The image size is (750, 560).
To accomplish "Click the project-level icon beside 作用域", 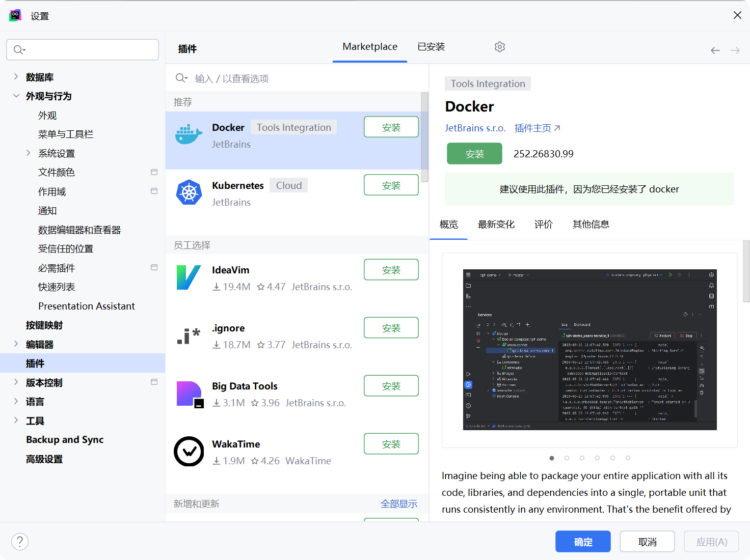I will tap(154, 191).
